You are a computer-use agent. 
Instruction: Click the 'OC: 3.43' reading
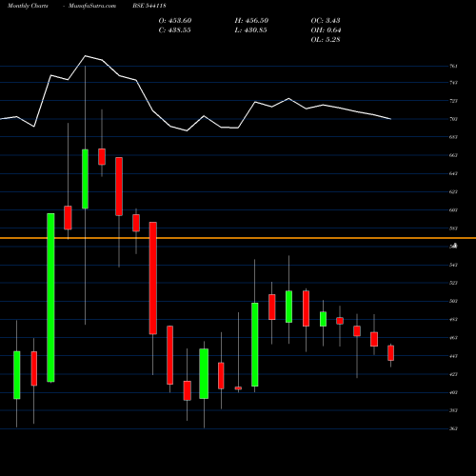326,21
